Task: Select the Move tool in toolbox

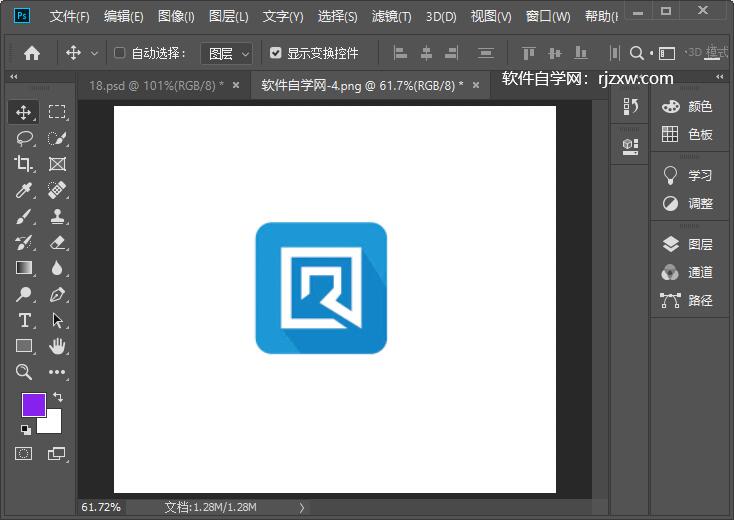Action: tap(23, 112)
